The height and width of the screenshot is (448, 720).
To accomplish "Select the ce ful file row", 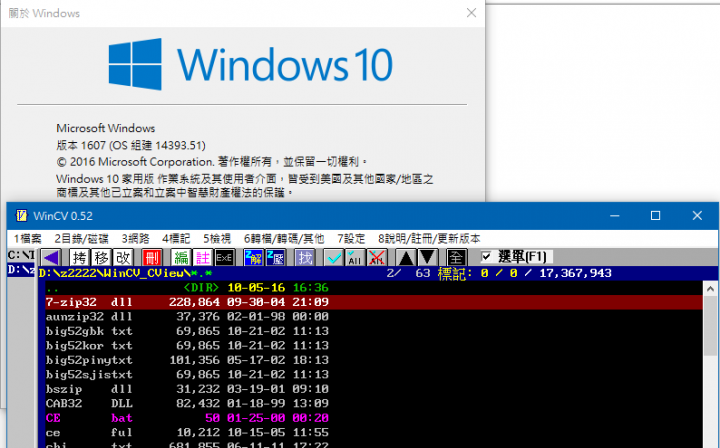I will pyautogui.click(x=374, y=432).
